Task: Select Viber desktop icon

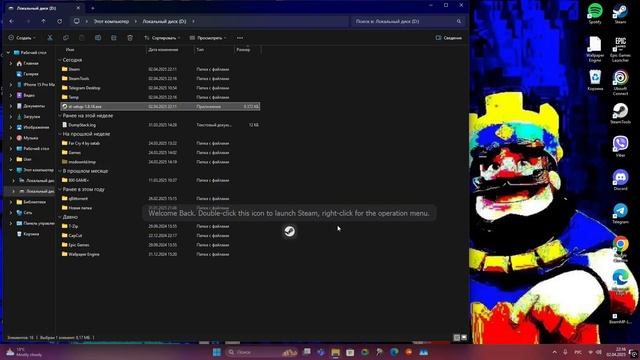Action: pos(620,147)
